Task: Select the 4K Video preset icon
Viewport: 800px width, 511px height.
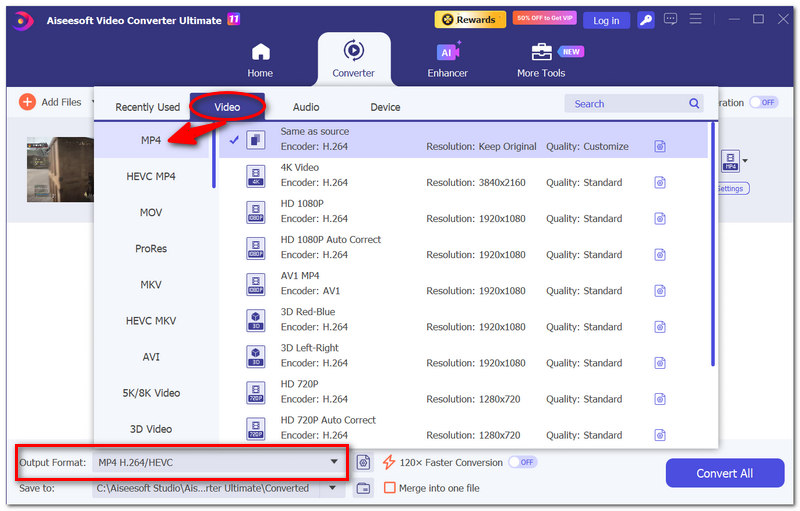Action: tap(256, 176)
